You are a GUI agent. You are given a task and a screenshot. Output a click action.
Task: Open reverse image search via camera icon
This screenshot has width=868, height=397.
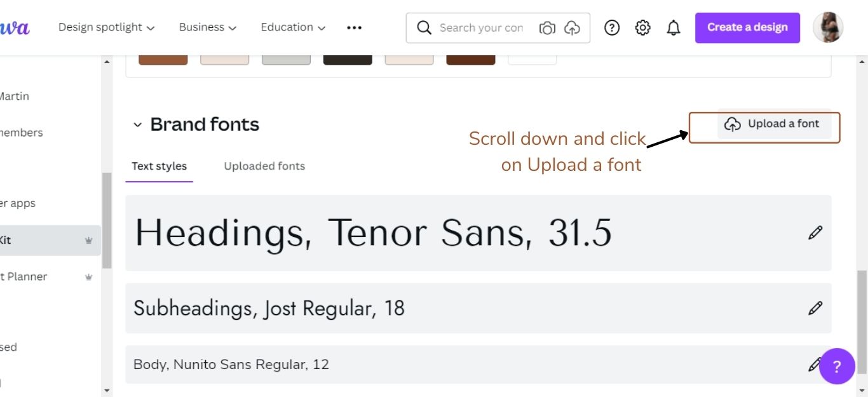547,27
